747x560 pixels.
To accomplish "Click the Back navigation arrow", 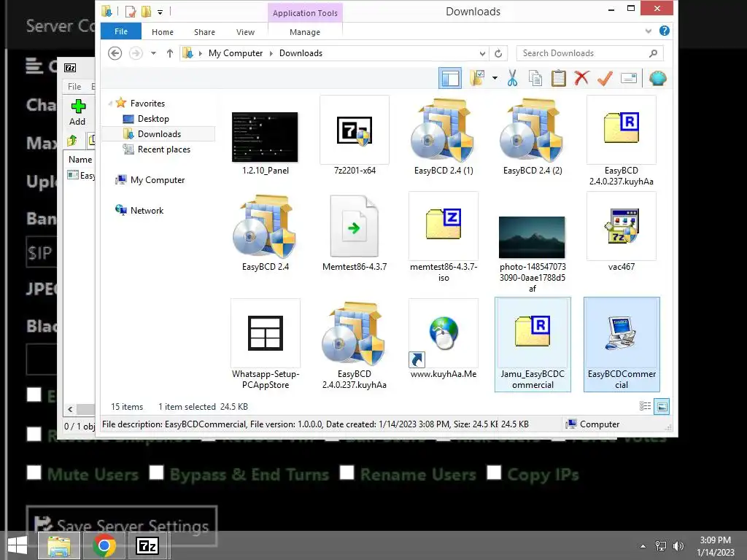I will pos(115,53).
